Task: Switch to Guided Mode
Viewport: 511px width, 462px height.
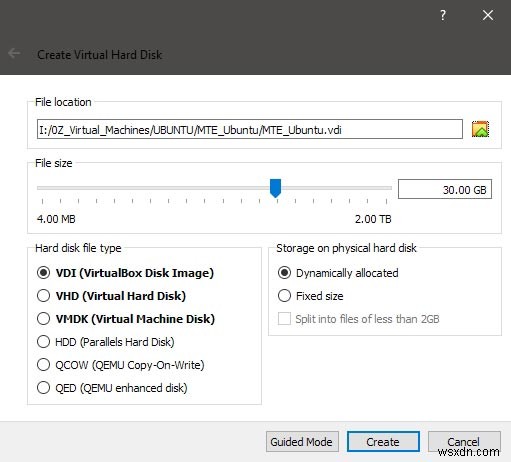Action: (x=302, y=442)
